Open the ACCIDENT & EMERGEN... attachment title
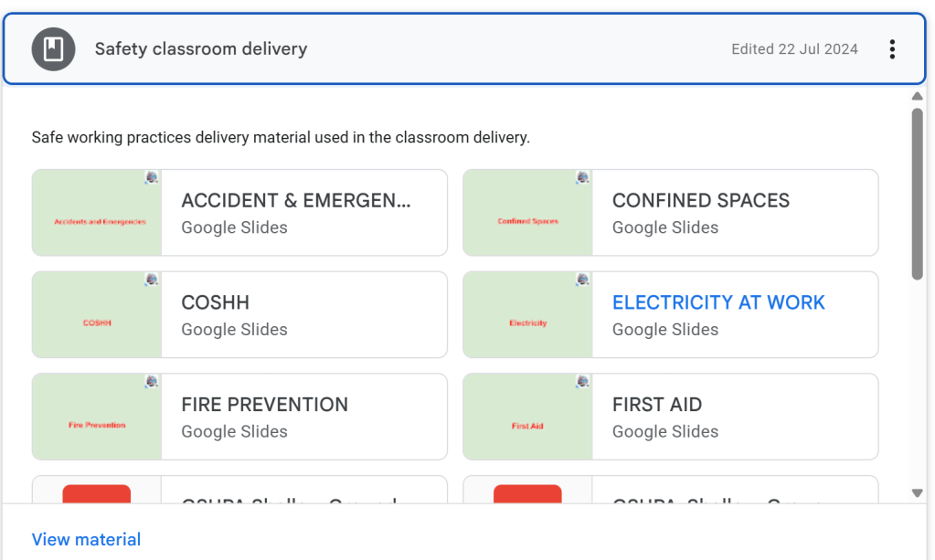The height and width of the screenshot is (560, 935). point(296,201)
